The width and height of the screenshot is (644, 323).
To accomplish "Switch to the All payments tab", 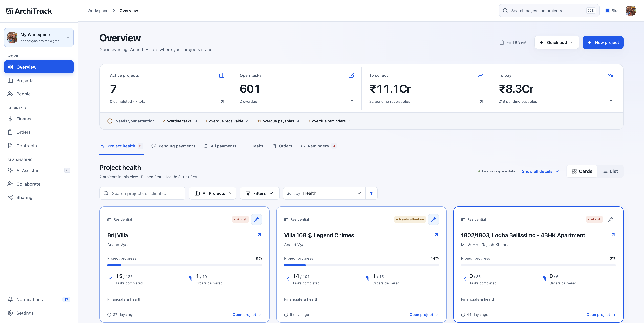I will click(220, 146).
